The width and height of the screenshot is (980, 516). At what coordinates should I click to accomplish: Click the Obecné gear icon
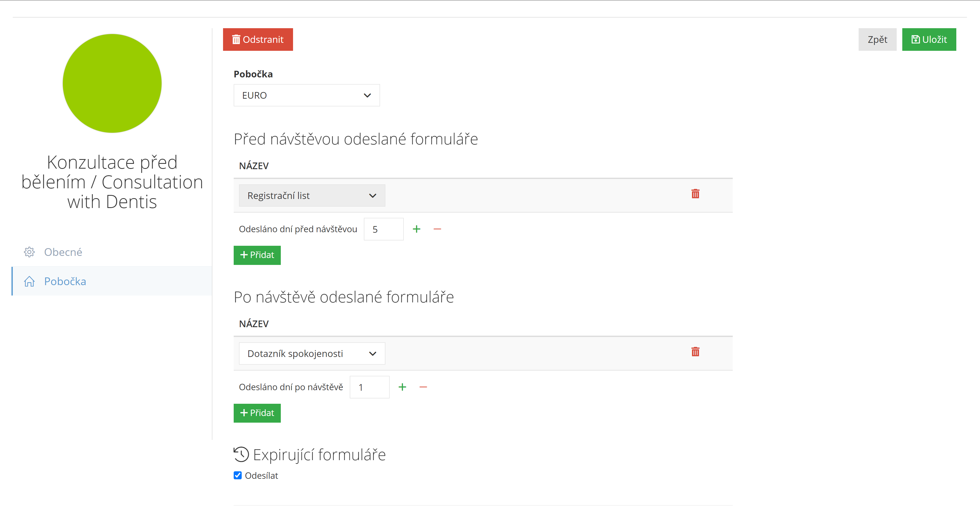tap(29, 252)
